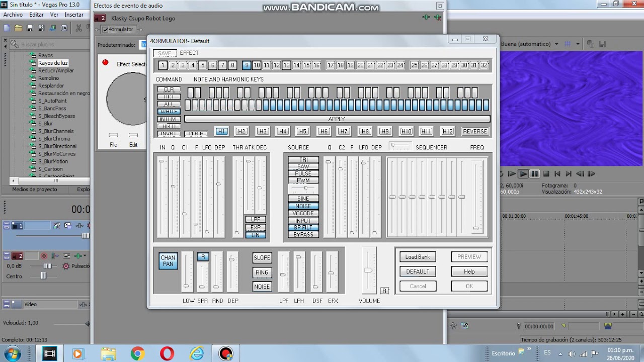Click Save snapshot disk icon above preview
Screen dimensions: 644x362
pyautogui.click(x=602, y=44)
